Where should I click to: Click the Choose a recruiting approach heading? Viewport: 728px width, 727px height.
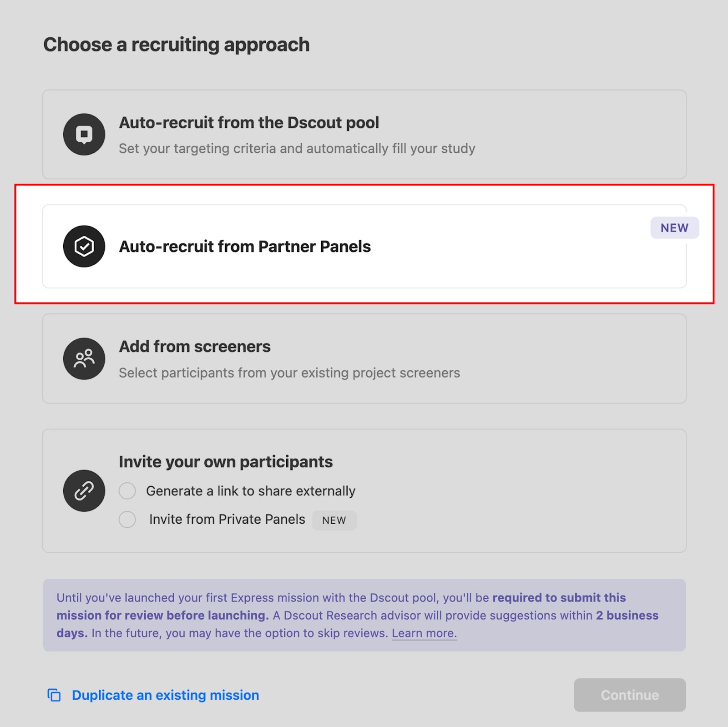click(177, 44)
